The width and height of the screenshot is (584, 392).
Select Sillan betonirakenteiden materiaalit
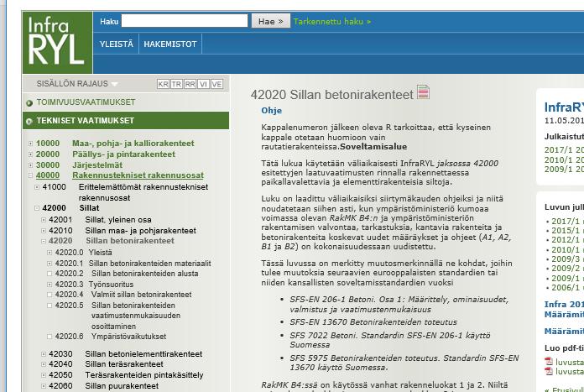(x=149, y=264)
